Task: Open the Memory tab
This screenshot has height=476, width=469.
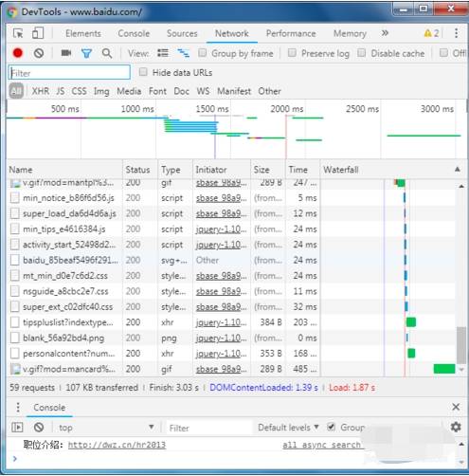Action: coord(350,33)
